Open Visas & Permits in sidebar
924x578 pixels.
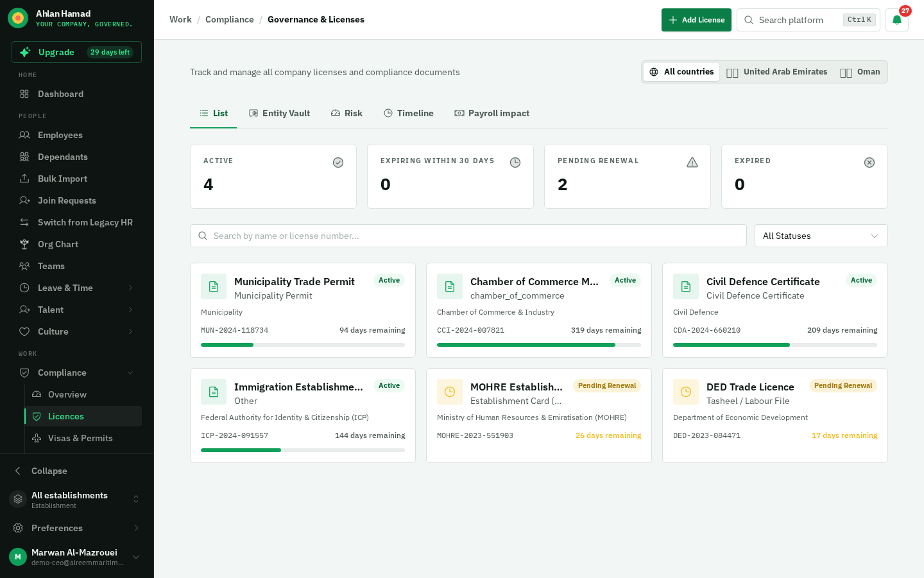83,438
